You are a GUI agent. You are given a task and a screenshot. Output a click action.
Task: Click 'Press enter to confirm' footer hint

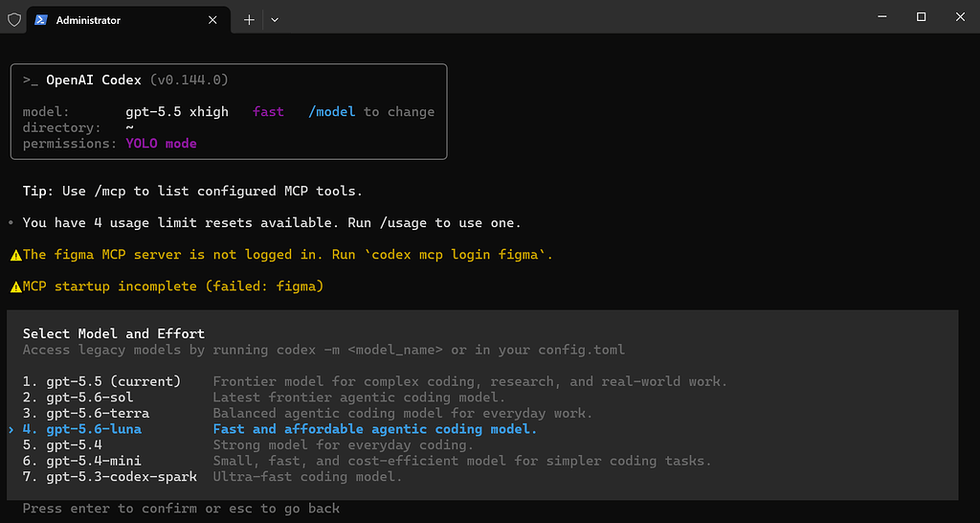tap(181, 509)
